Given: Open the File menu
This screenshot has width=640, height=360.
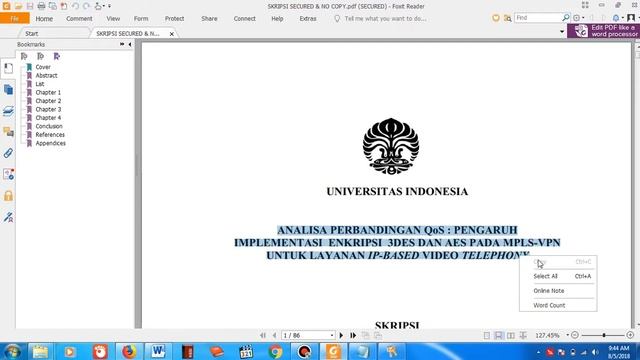Looking at the screenshot, I should pos(15,18).
